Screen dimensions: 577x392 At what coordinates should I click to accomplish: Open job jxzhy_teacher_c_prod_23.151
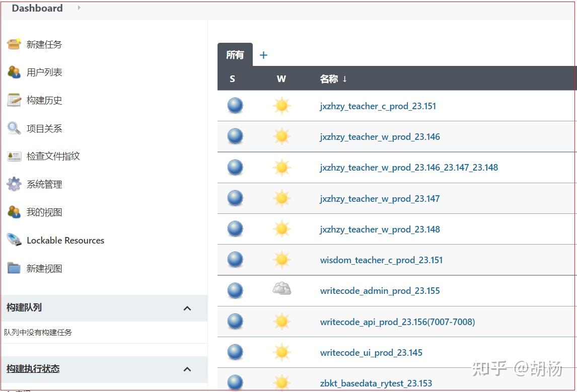point(378,106)
